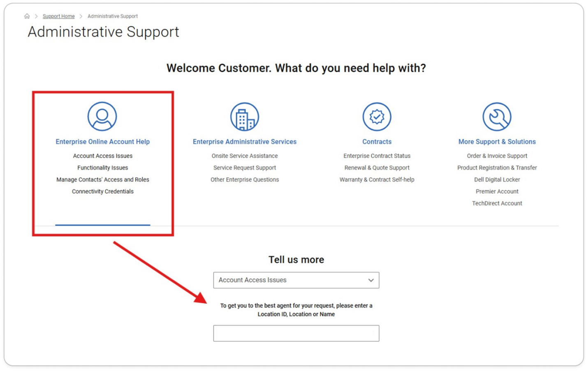Click the building icon for Enterprise Administrative Services
This screenshot has height=371, width=588.
tap(244, 116)
